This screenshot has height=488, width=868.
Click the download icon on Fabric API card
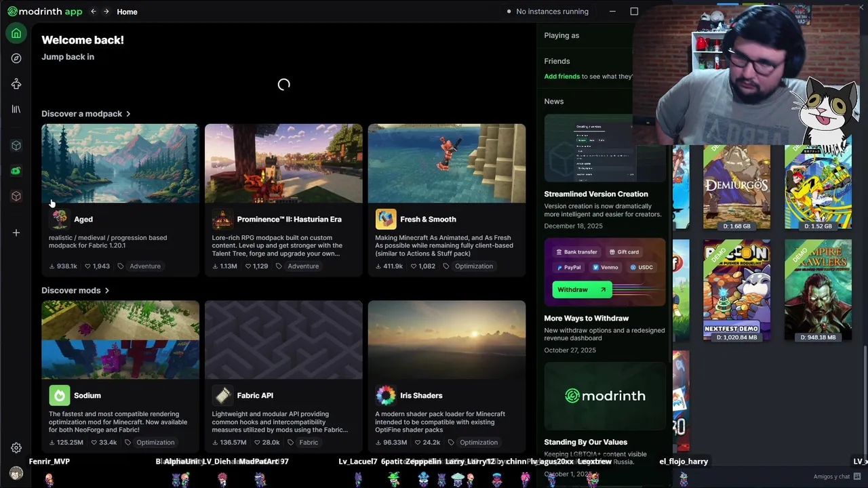(215, 443)
